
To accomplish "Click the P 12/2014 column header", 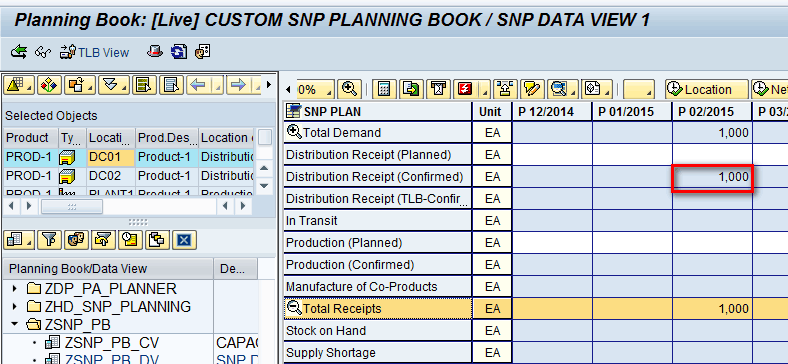I will click(x=552, y=111).
